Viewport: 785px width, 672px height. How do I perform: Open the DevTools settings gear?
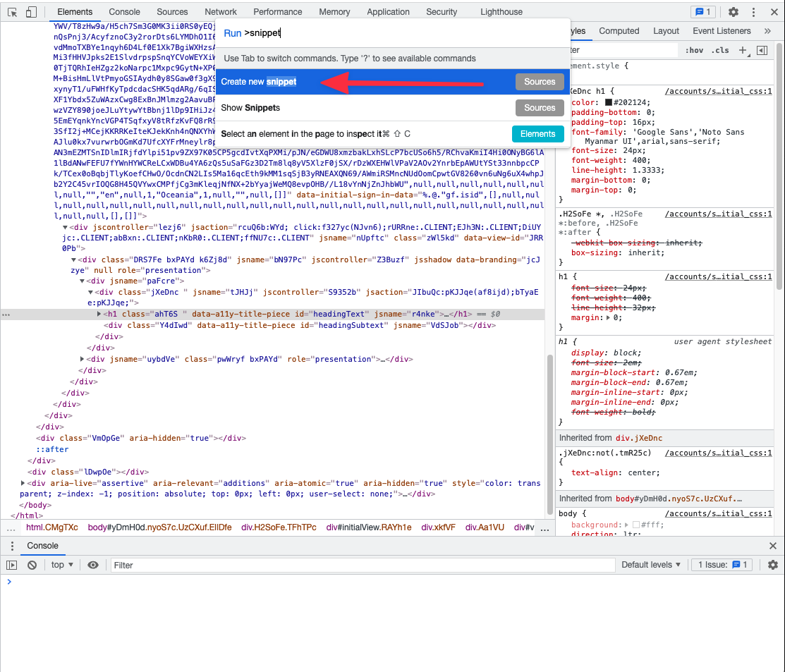coord(732,12)
